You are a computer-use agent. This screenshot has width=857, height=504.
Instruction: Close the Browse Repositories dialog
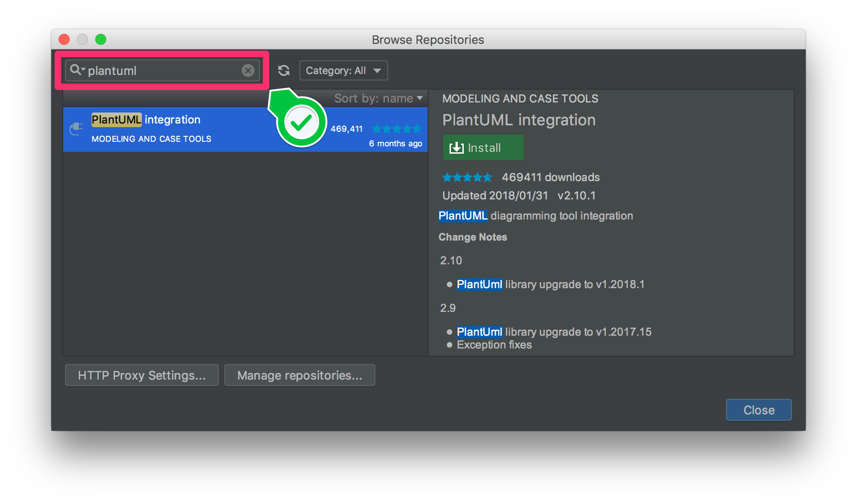tap(759, 410)
